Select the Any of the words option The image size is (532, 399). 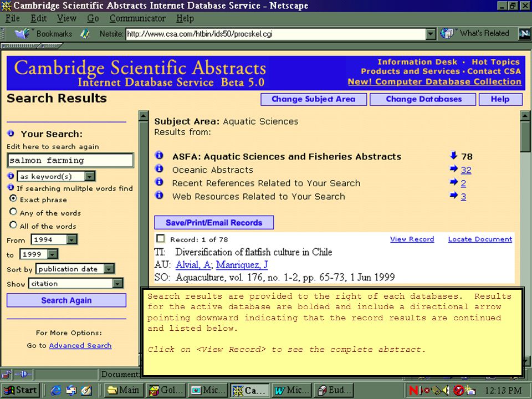[13, 212]
